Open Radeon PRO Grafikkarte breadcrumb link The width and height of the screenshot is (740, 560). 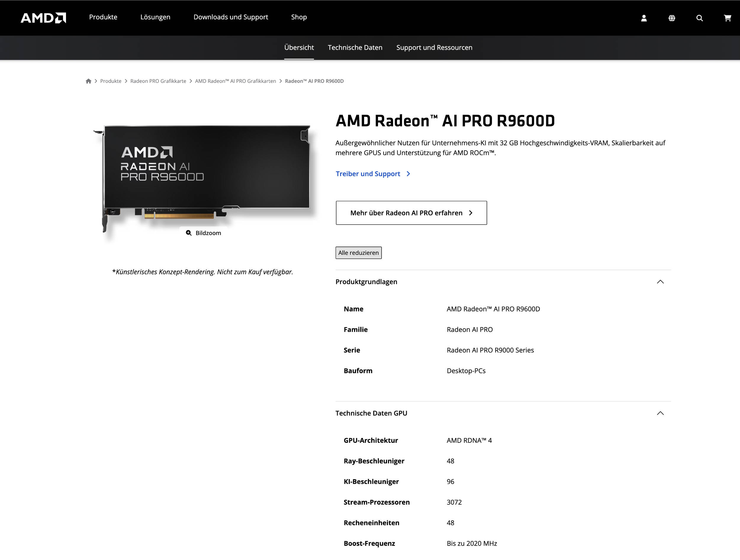click(158, 81)
